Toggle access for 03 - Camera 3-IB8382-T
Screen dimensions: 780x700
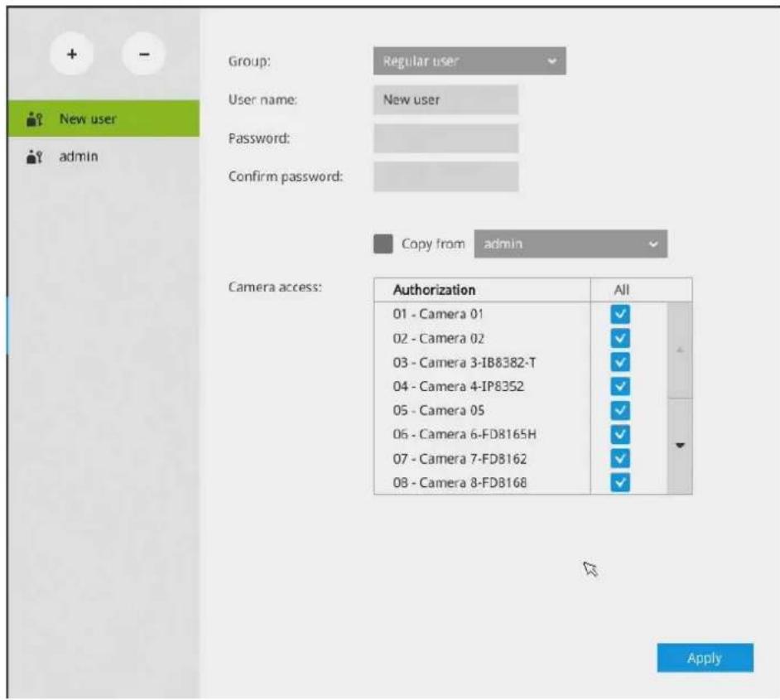[620, 362]
